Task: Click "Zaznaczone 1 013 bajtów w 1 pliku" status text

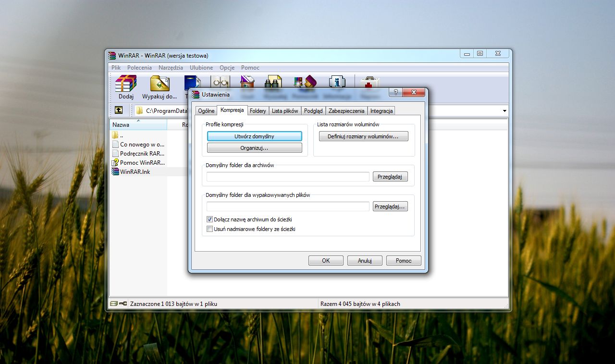Action: click(173, 303)
